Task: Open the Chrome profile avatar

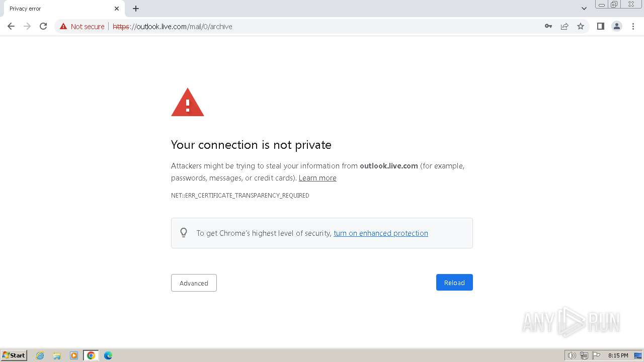Action: click(617, 26)
